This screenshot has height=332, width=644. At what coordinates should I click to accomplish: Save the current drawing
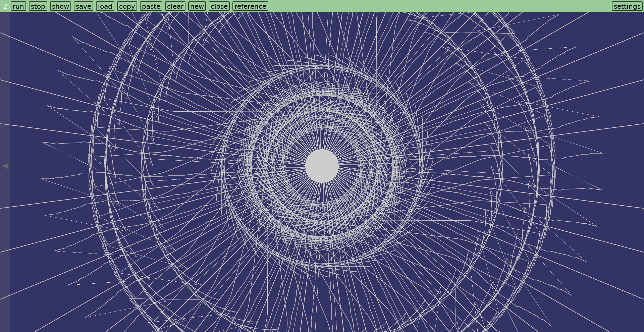point(83,6)
